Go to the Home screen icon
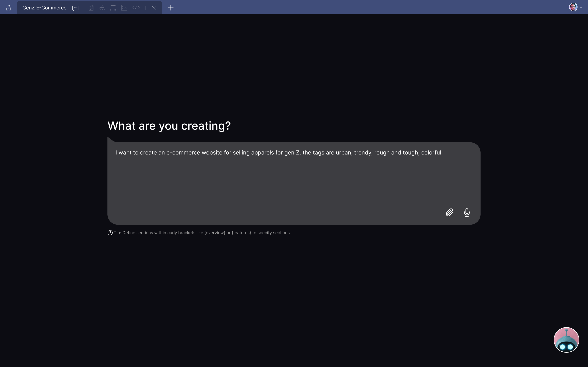 pos(9,8)
